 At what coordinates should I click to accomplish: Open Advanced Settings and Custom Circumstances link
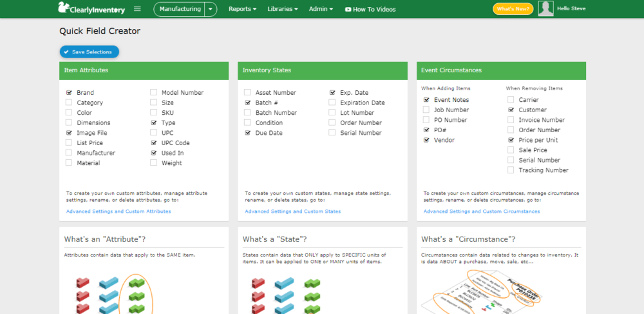(482, 211)
